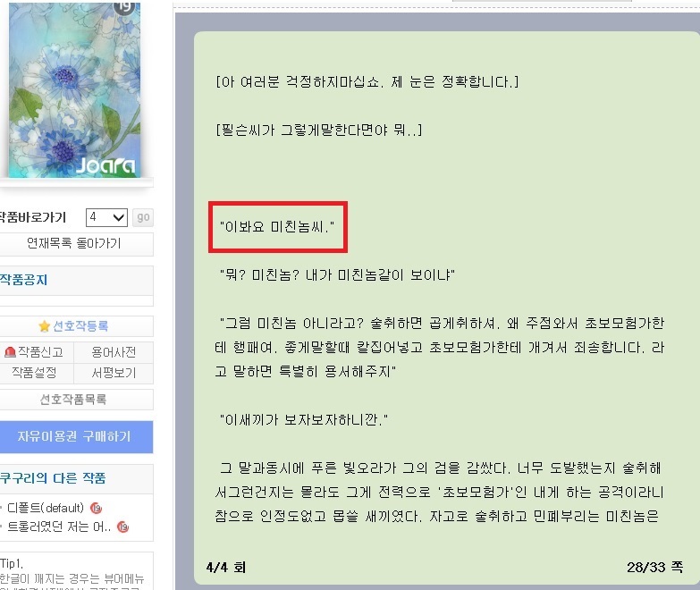View 선호작품목록 list
This screenshot has width=700, height=590.
(73, 399)
